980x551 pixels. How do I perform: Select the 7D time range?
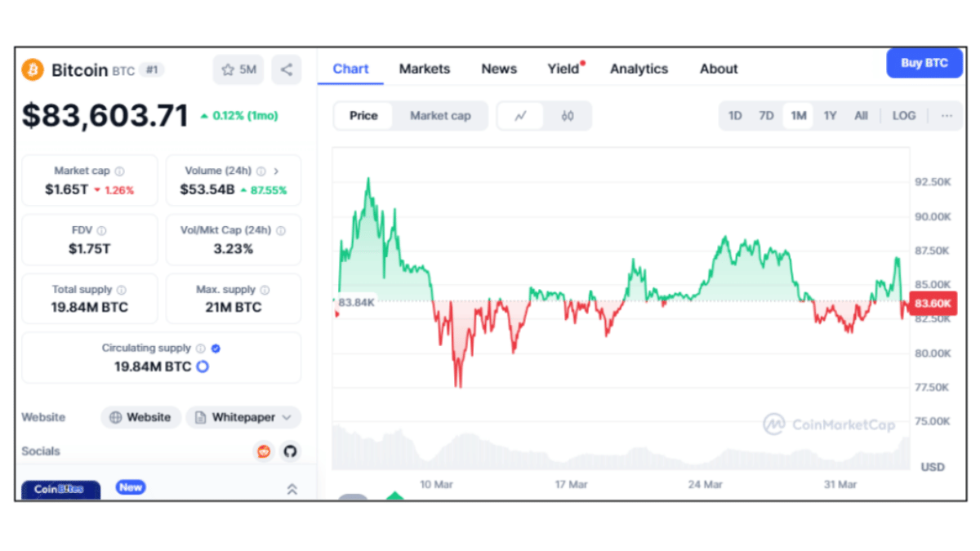coord(766,116)
